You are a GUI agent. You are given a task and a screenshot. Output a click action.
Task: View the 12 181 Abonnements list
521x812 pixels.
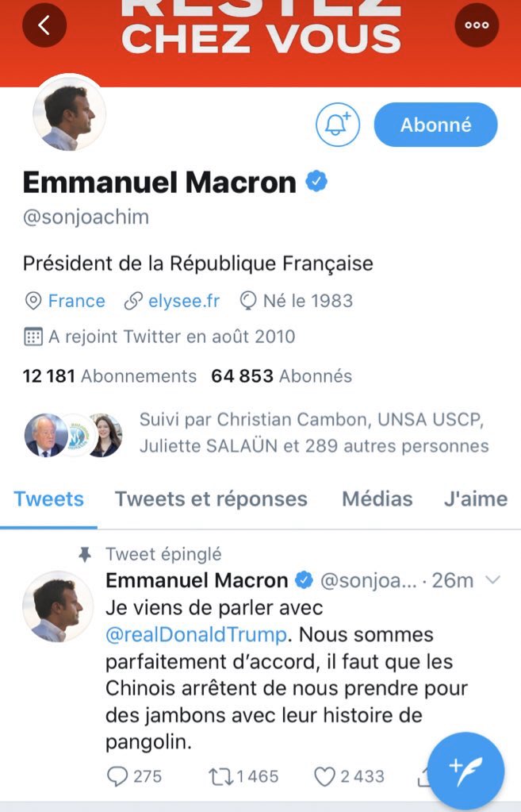coord(109,375)
